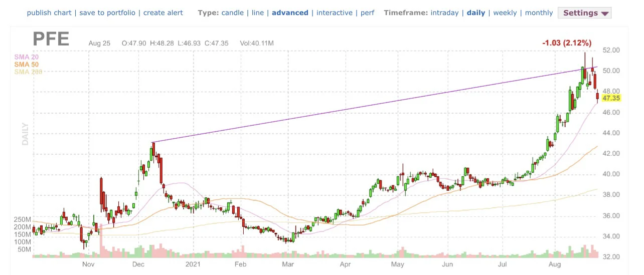Set timeframe to intraday
This screenshot has width=644, height=275.
pyautogui.click(x=444, y=13)
